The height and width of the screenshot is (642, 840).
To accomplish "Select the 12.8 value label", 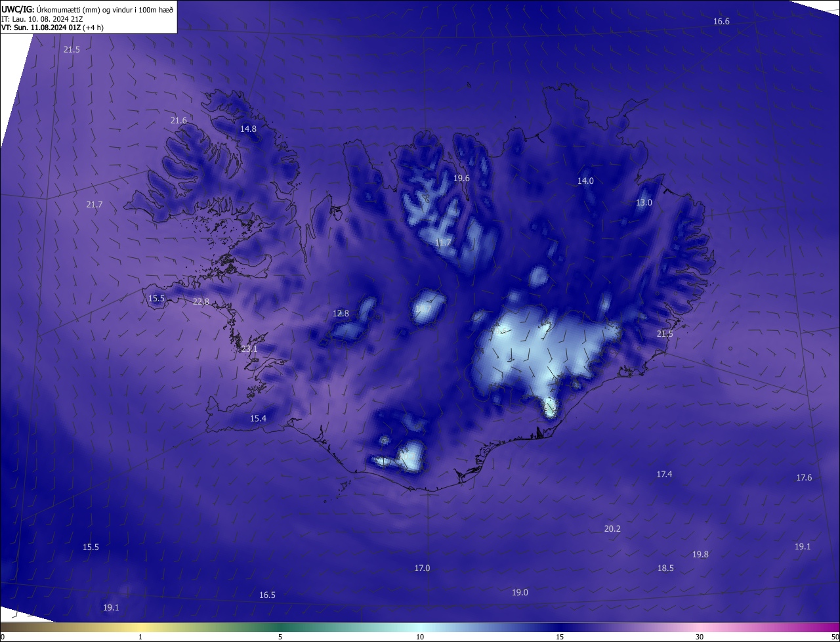I will pyautogui.click(x=341, y=314).
